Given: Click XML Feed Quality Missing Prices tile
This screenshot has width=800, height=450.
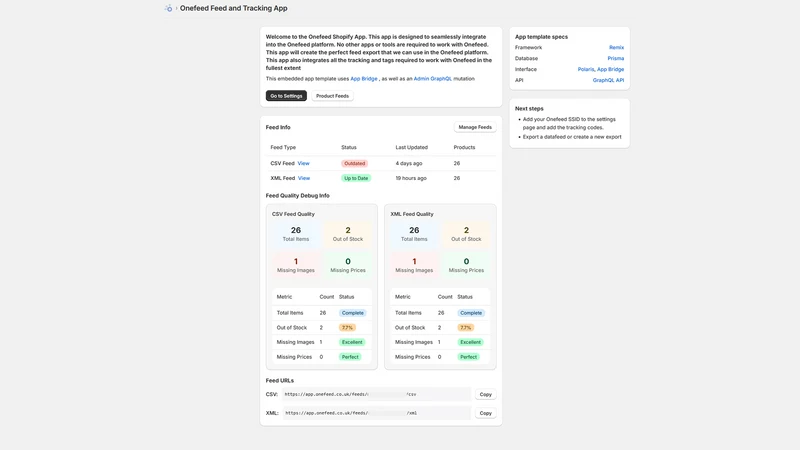Looking at the screenshot, I should [x=466, y=265].
